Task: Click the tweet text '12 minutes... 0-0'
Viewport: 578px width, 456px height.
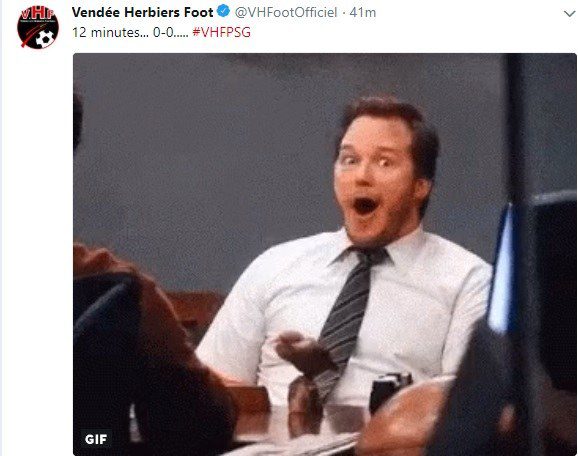Action: [123, 32]
